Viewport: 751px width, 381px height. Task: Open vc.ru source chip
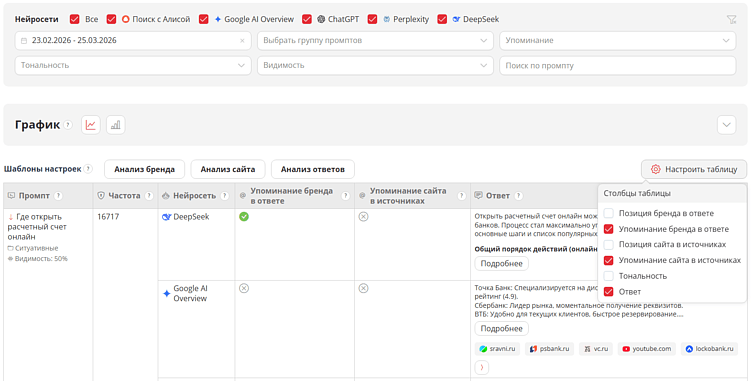(x=596, y=349)
